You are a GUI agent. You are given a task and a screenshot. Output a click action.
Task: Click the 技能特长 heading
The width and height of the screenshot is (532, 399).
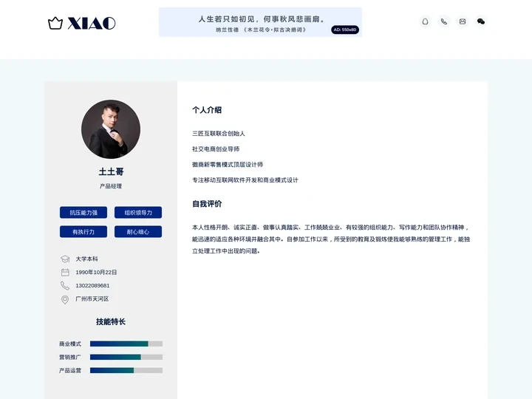click(x=111, y=321)
